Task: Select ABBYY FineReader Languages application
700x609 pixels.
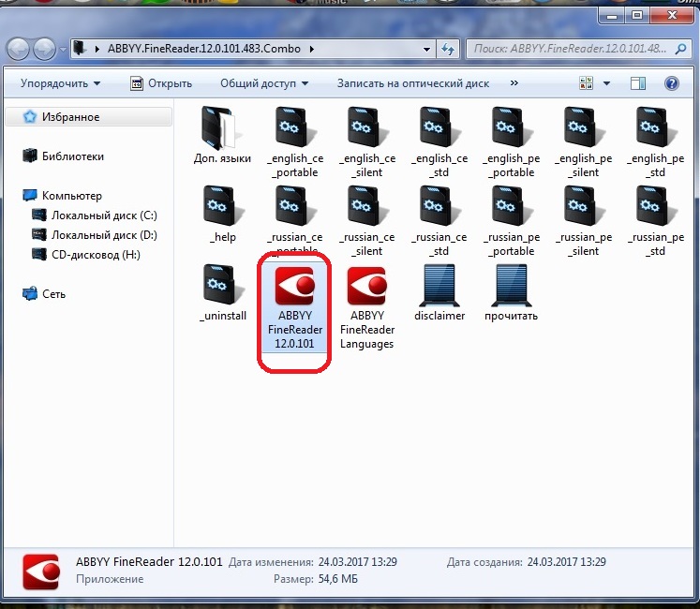Action: tap(367, 307)
